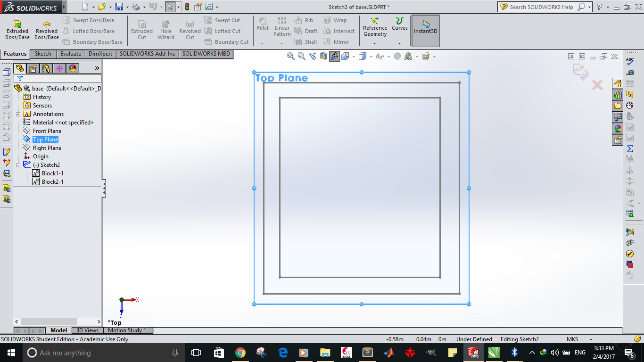This screenshot has width=644, height=362.
Task: Select Origin in the feature tree
Action: [40, 156]
